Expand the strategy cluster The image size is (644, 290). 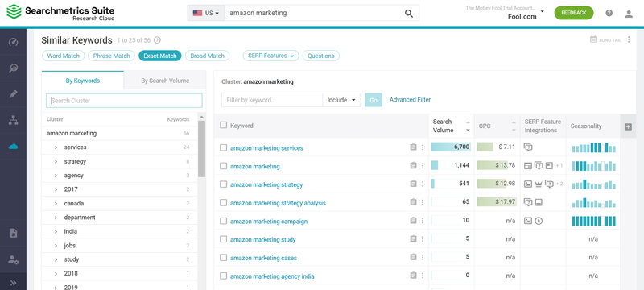pos(56,161)
